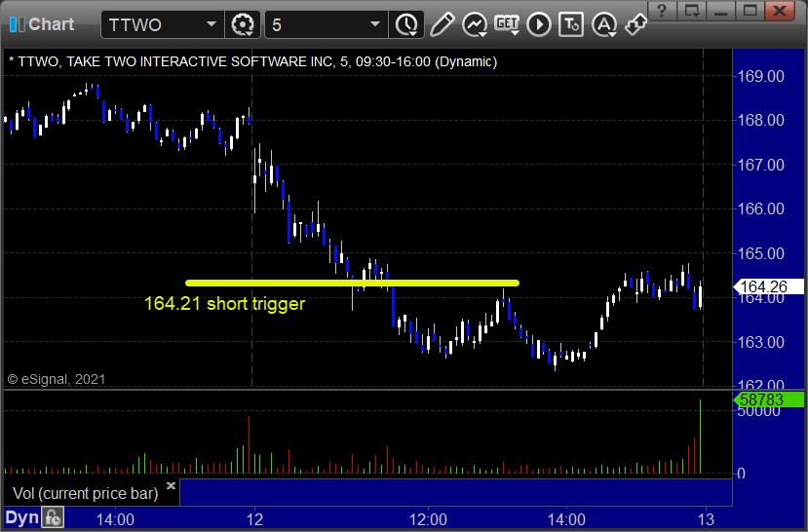The height and width of the screenshot is (532, 808).
Task: Click the tallest green volume bar
Action: point(701,437)
